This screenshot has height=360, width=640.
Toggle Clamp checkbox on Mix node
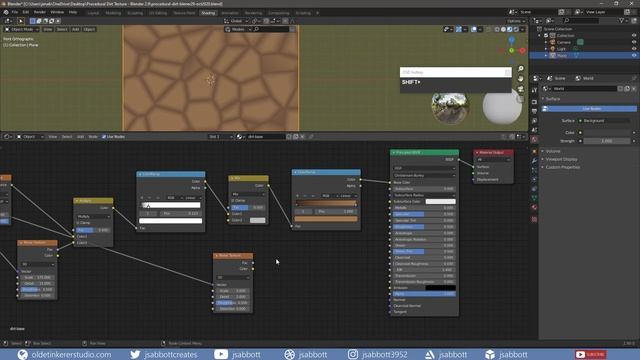(233, 201)
